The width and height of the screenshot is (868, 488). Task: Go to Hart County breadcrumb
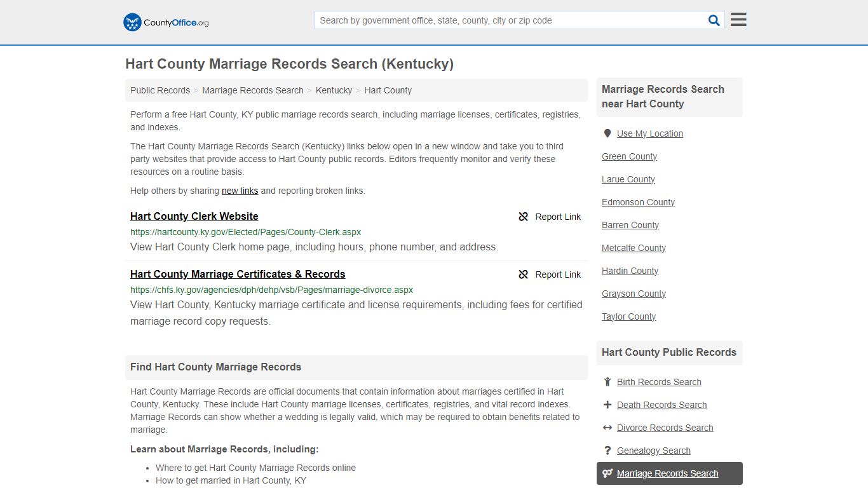coord(388,90)
